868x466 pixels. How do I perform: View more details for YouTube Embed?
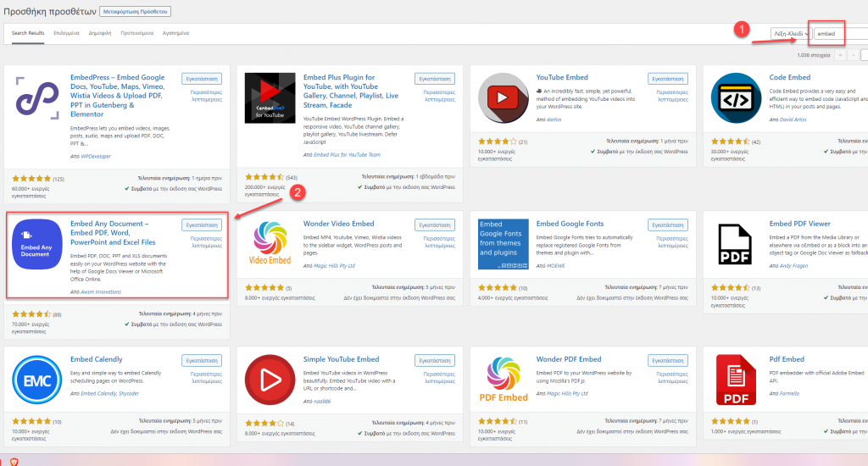pos(672,96)
